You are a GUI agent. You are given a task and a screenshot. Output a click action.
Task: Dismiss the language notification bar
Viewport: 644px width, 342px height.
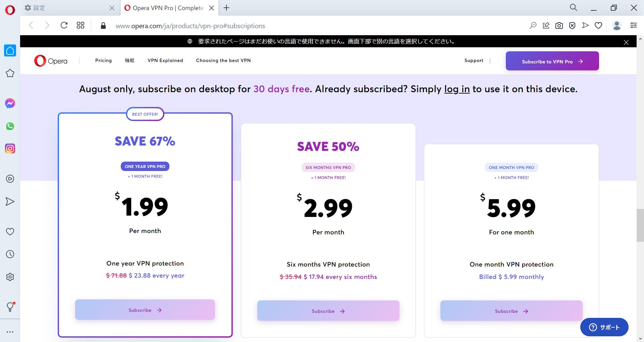pyautogui.click(x=626, y=42)
